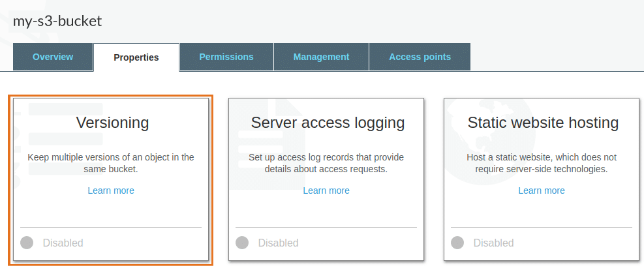The width and height of the screenshot is (644, 272).
Task: Click the Server access logging status circle
Action: tap(242, 243)
